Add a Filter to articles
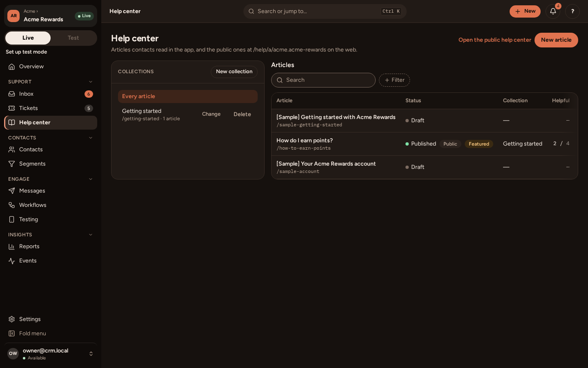Image resolution: width=588 pixels, height=368 pixels. click(394, 80)
